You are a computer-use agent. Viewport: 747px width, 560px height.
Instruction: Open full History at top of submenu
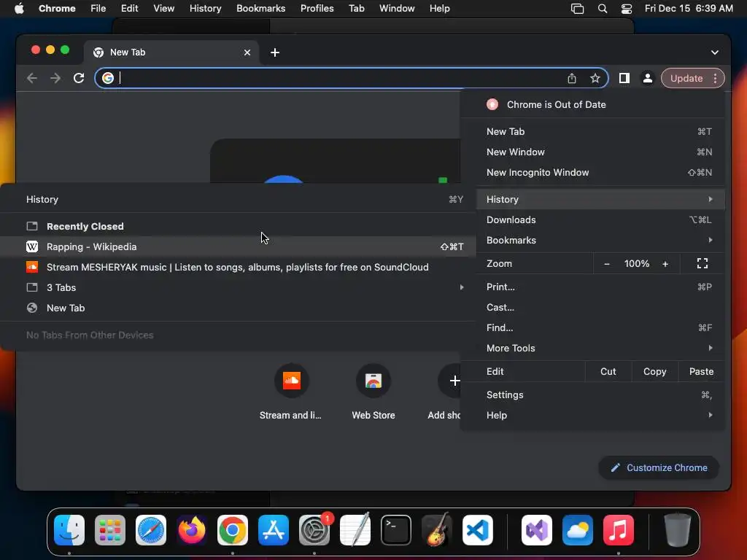coord(239,200)
